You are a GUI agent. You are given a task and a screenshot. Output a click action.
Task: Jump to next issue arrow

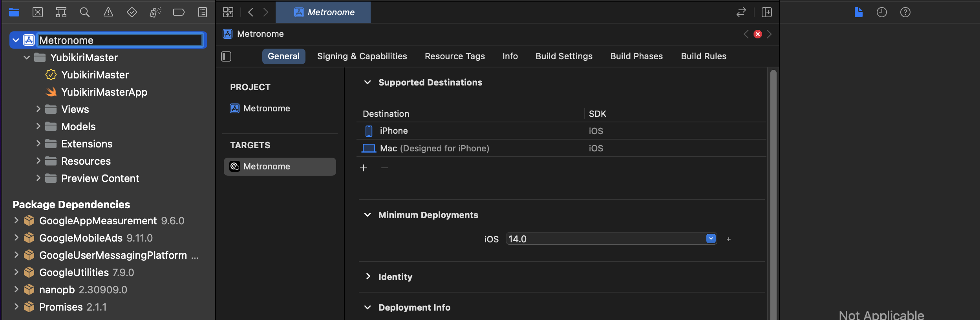coord(770,34)
